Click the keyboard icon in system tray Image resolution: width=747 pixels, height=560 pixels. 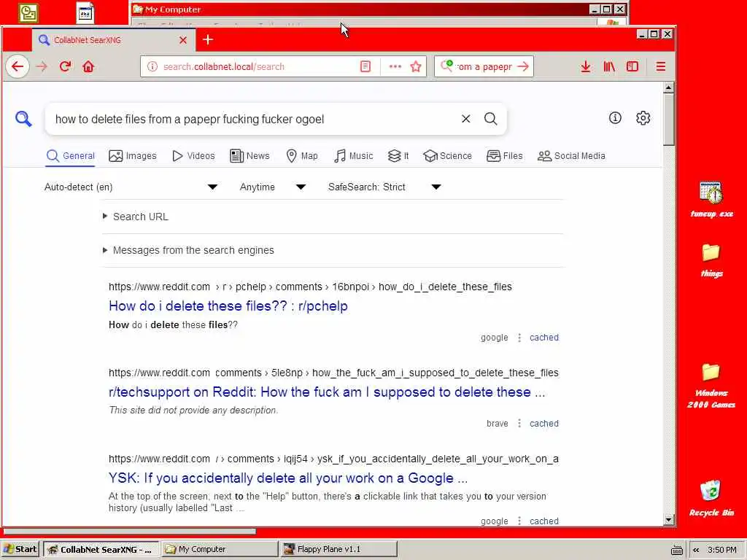pos(676,550)
